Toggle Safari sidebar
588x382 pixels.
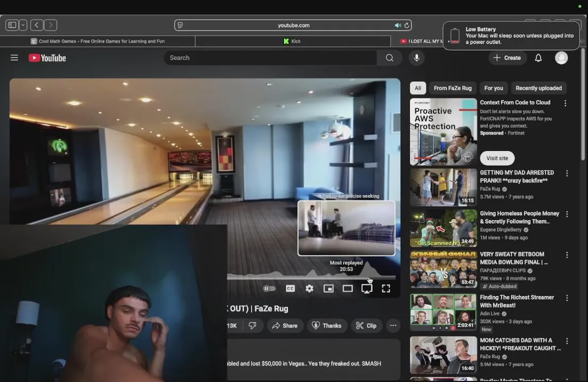click(x=12, y=25)
